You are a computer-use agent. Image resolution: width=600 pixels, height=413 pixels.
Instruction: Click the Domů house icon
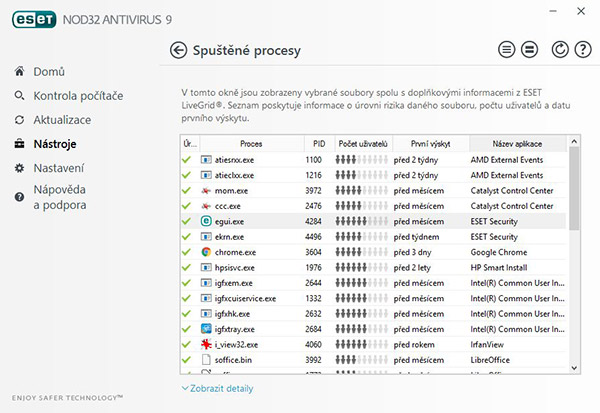click(x=20, y=71)
